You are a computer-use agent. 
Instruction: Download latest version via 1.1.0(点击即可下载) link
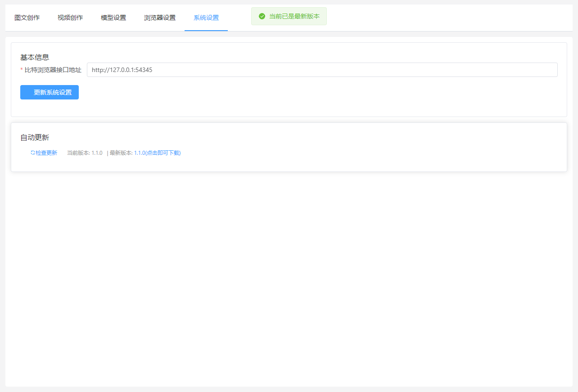click(157, 153)
